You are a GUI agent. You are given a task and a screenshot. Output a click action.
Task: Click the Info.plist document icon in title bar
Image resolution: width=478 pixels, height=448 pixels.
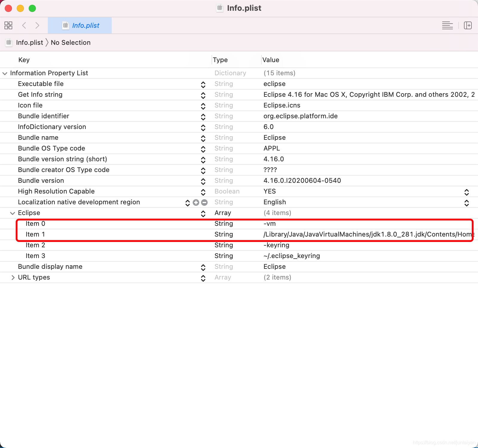click(220, 8)
